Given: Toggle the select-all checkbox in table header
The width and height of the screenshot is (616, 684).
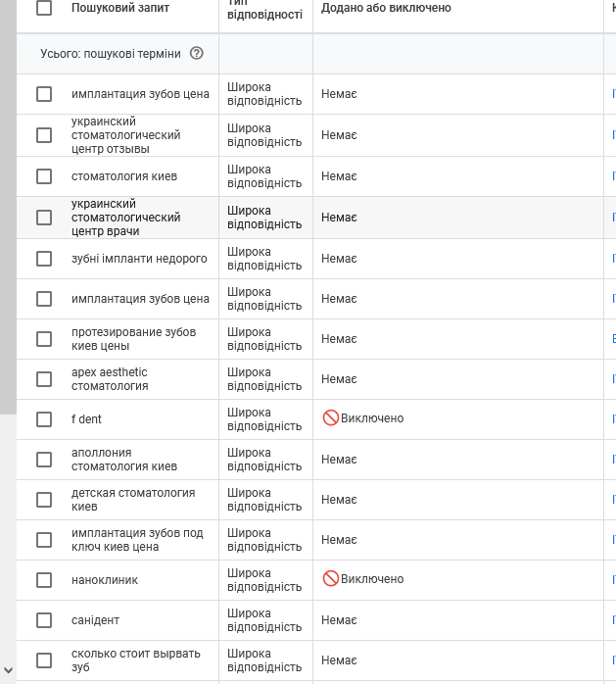Looking at the screenshot, I should (x=44, y=8).
